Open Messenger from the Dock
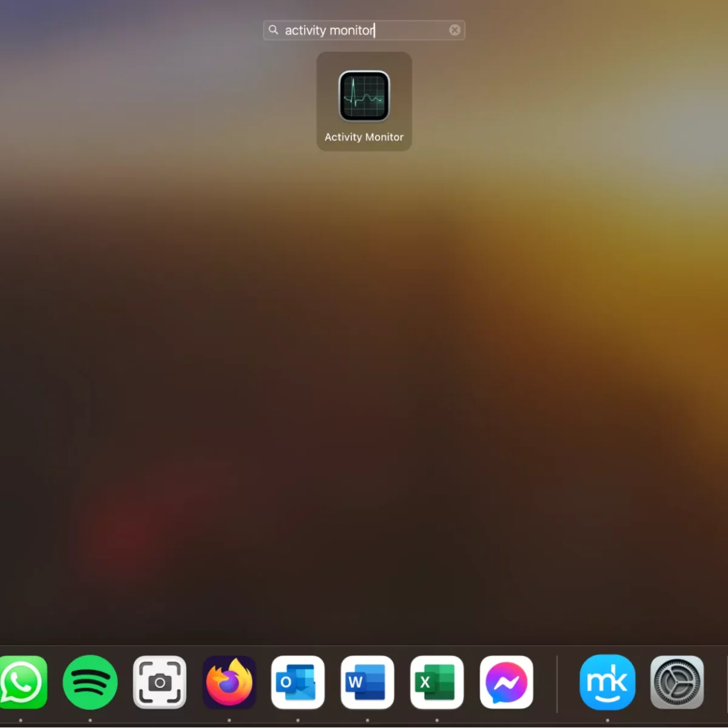The image size is (728, 728). pyautogui.click(x=507, y=682)
